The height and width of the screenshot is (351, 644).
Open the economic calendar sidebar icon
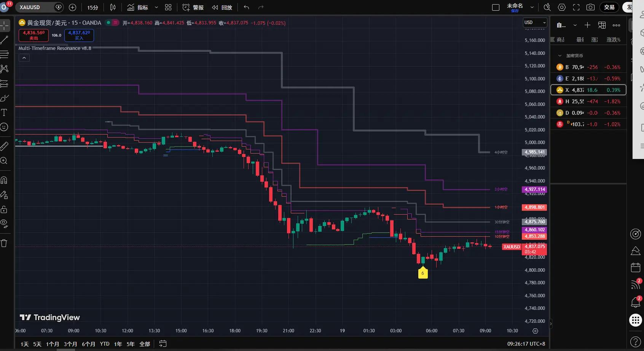(636, 268)
